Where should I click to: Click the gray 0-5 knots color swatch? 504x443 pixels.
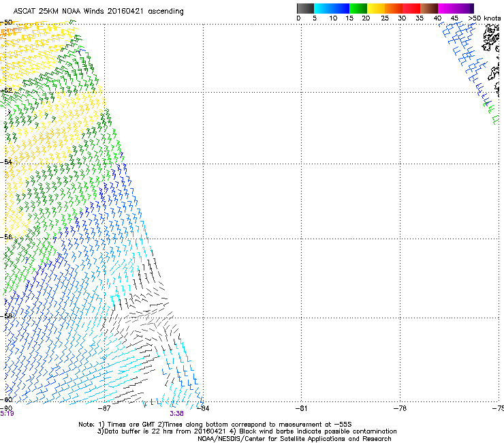305,8
